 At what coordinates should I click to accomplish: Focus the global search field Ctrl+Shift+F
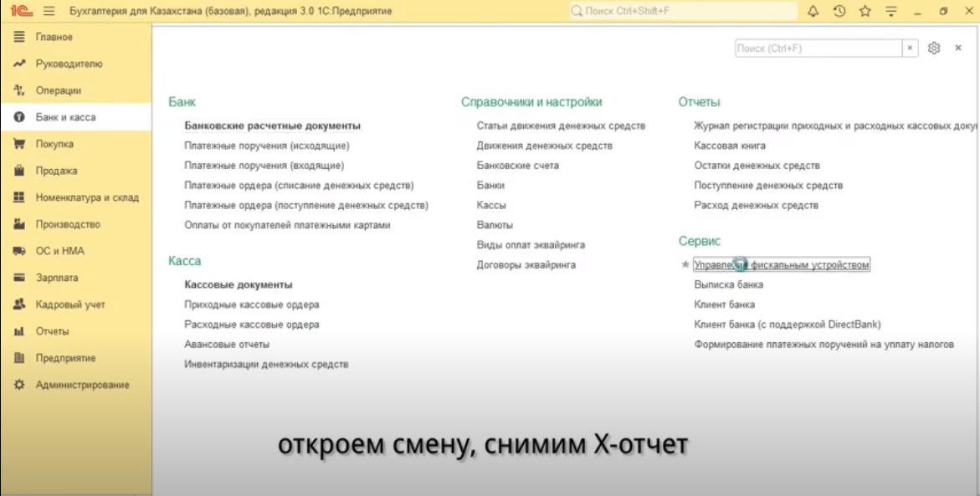click(683, 11)
